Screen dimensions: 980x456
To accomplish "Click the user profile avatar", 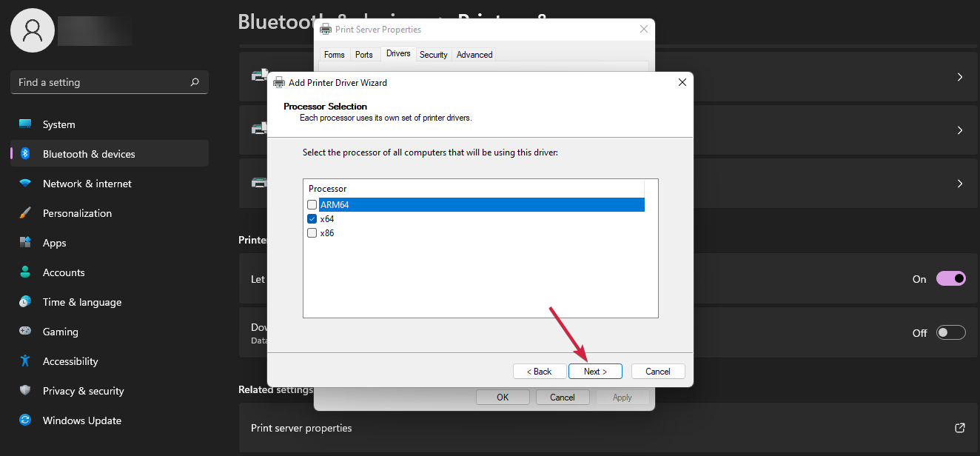I will coord(32,30).
